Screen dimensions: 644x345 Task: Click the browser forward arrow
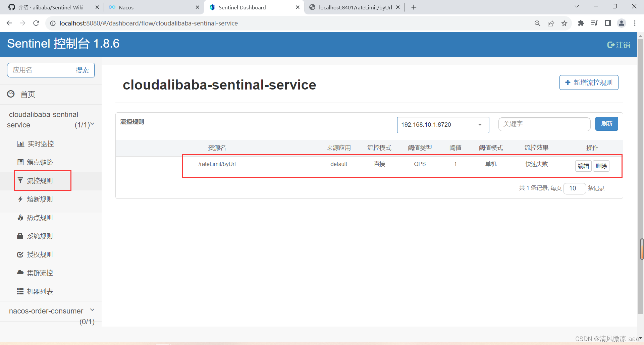point(23,23)
